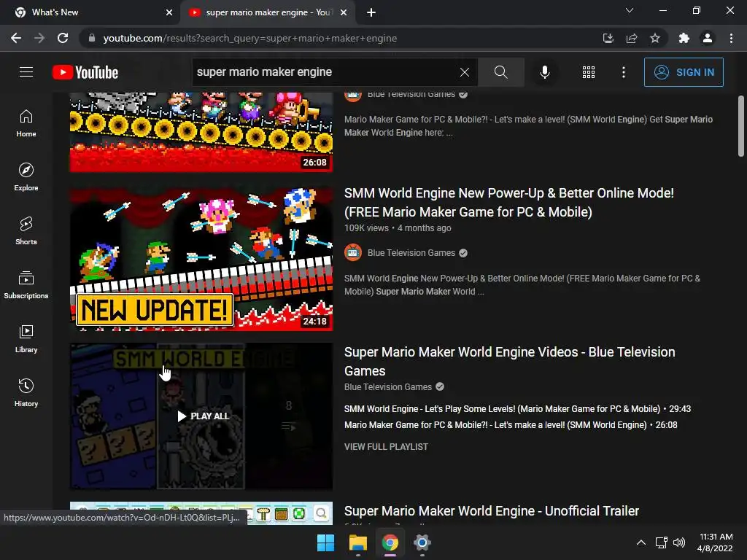747x560 pixels.
Task: Clear the search query with the X
Action: pos(465,72)
